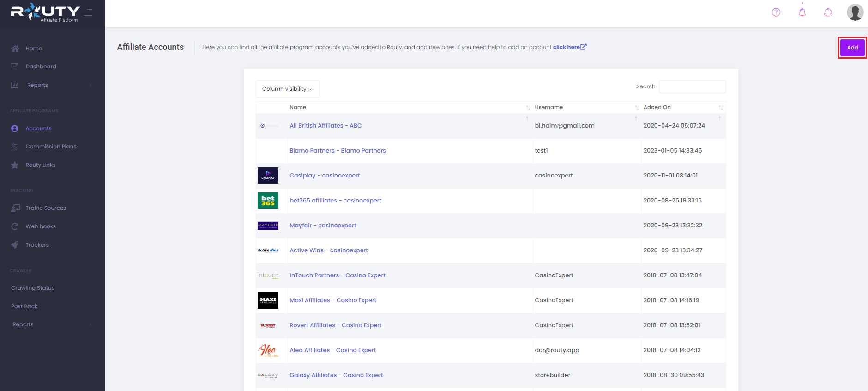Viewport: 868px width, 391px height.
Task: Click the Casiplay logo thumbnail
Action: [x=268, y=176]
